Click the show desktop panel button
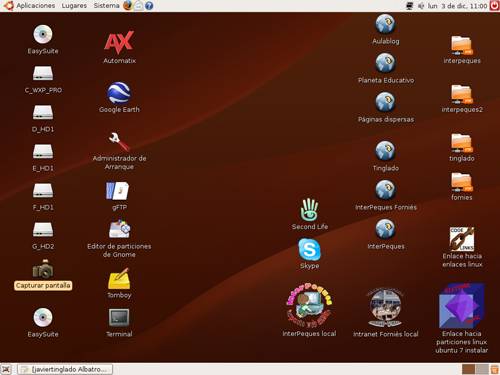Viewport: 500px width, 375px height. 6,369
